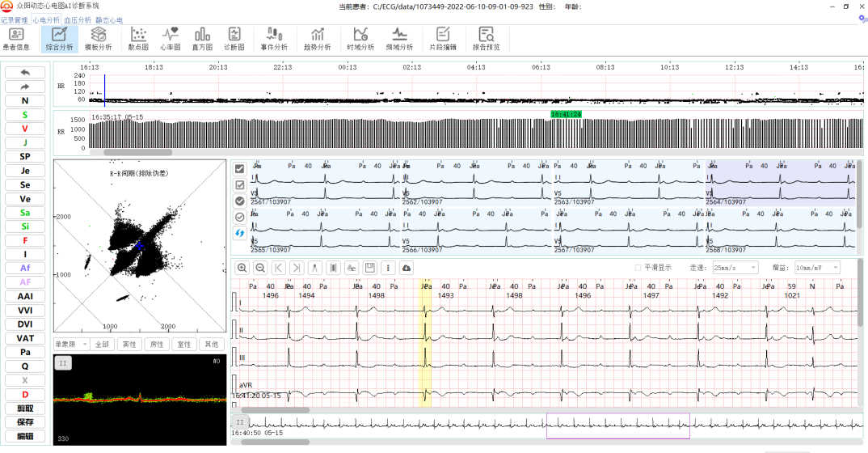Open the 心率图 heart rate chart
Viewport: 868px width, 453px height.
click(x=171, y=38)
